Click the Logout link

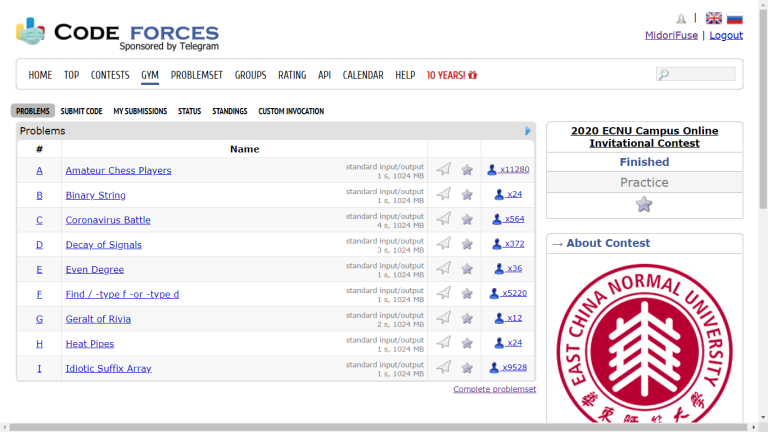[726, 35]
